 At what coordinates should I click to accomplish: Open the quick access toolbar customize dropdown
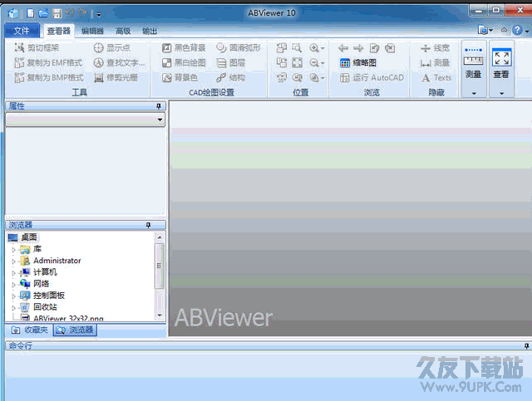[99, 14]
